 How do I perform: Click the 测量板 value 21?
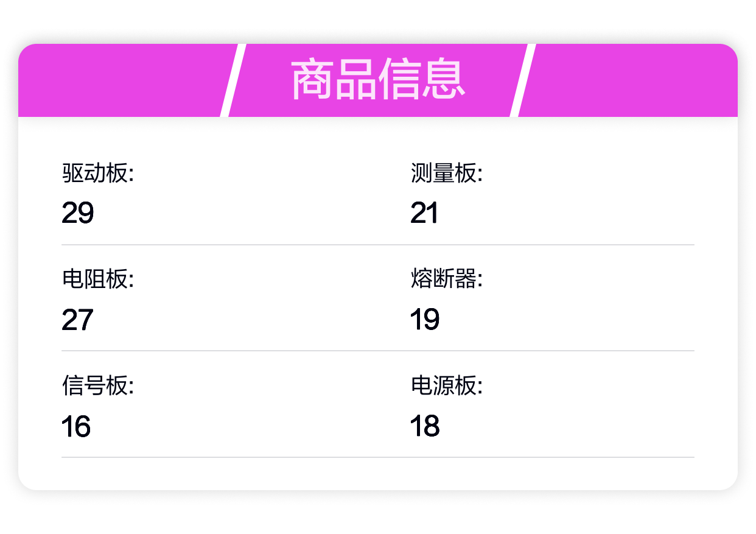click(x=424, y=213)
